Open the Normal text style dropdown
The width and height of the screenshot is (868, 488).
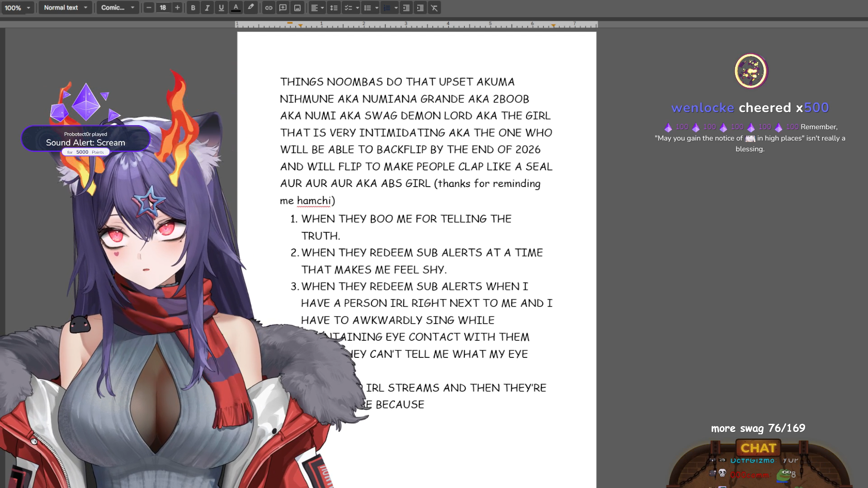pyautogui.click(x=66, y=8)
